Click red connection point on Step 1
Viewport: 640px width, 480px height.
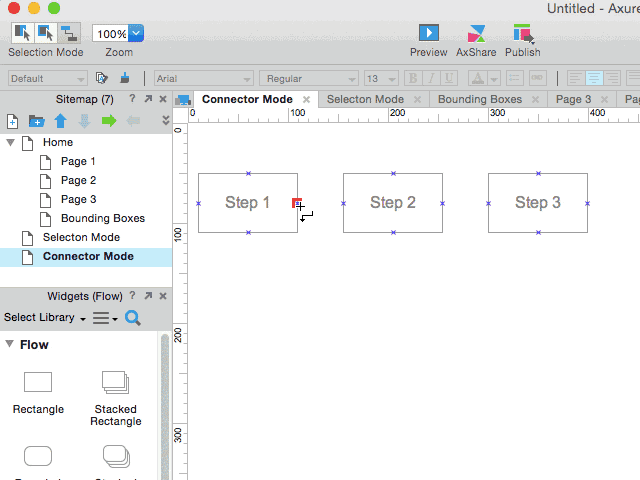point(296,203)
